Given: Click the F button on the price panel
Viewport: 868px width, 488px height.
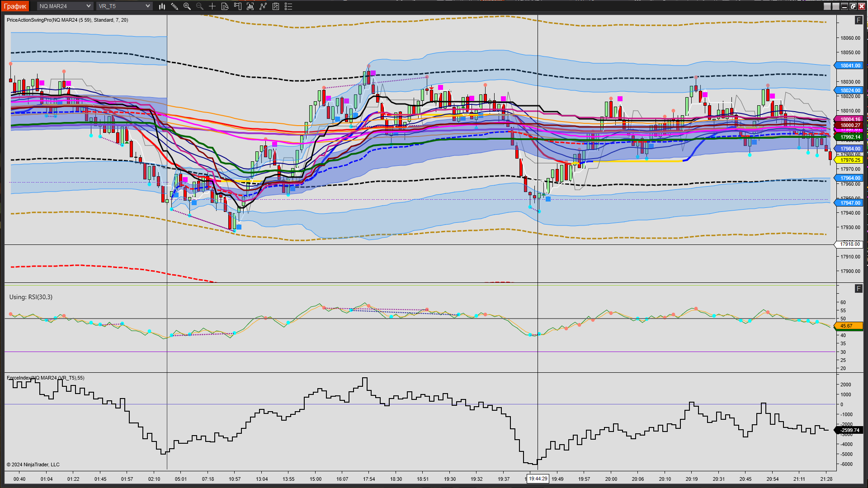Looking at the screenshot, I should pyautogui.click(x=859, y=20).
